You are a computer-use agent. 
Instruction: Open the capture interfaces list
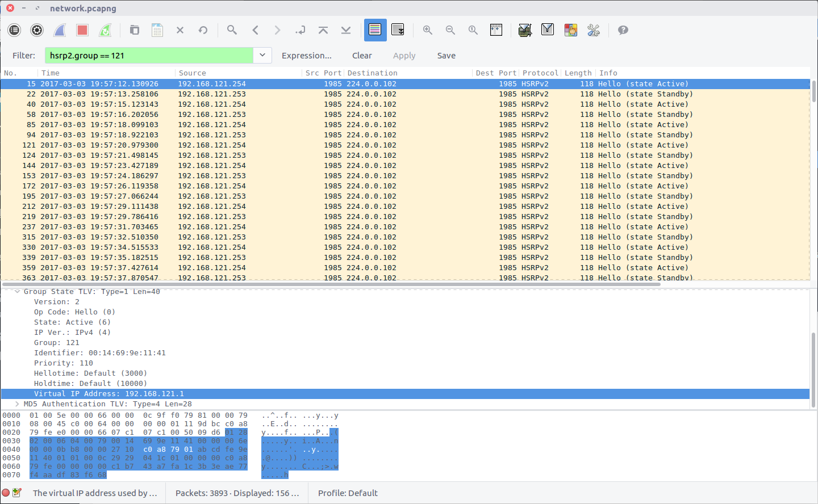tap(14, 30)
